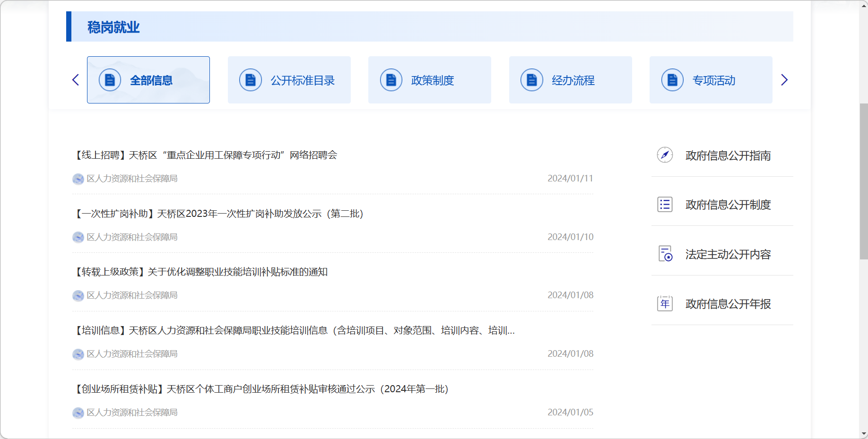868x439 pixels.
Task: Open the 一次性扩岗补助发放公示 article
Action: [x=218, y=214]
